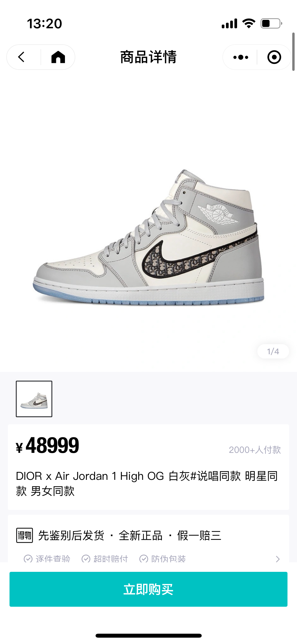
Task: Select the first shoe thumbnail
Action: [34, 399]
